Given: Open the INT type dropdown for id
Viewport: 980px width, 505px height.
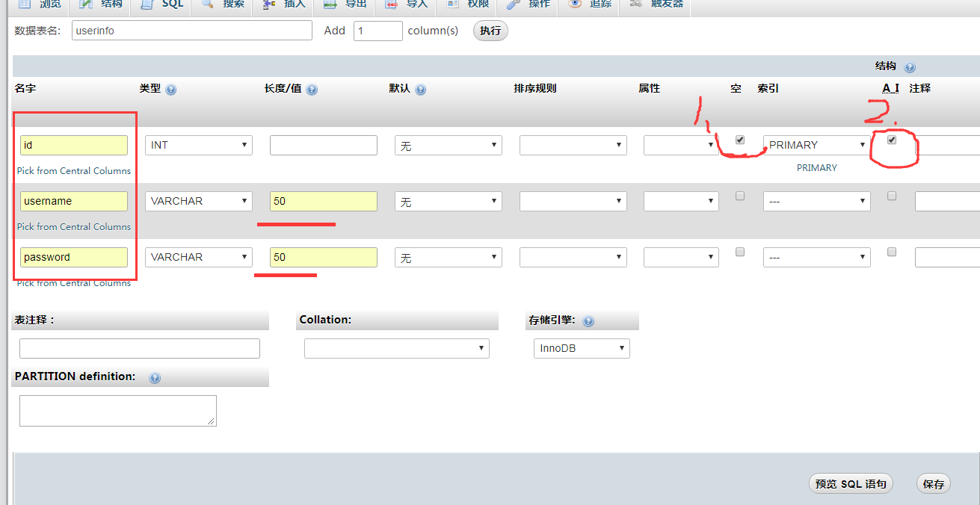Looking at the screenshot, I should click(198, 144).
